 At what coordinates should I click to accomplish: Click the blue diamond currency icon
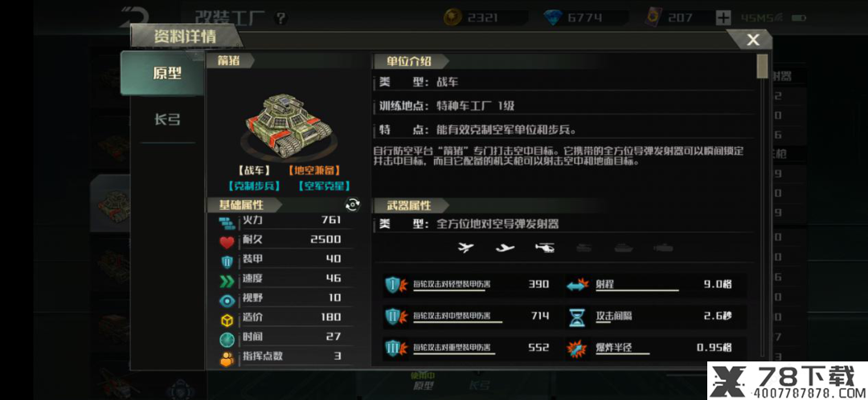click(x=553, y=18)
